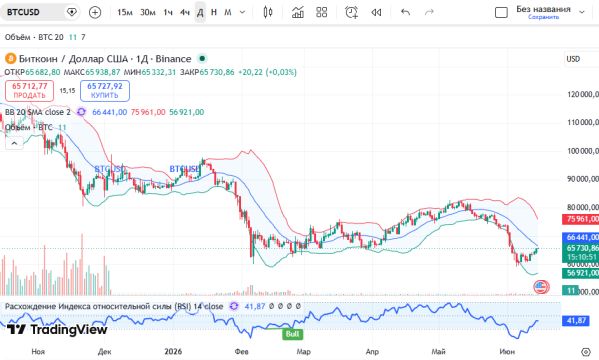599x360 pixels.
Task: Open the USD currency selector
Action: [573, 59]
